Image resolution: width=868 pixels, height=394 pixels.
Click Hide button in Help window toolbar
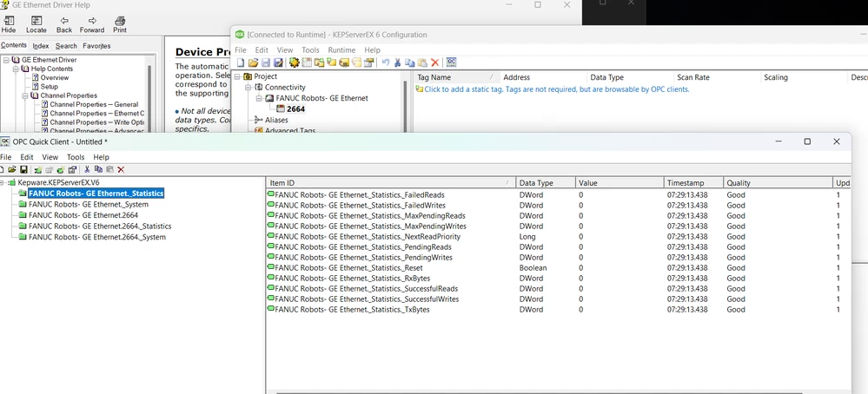[x=9, y=25]
